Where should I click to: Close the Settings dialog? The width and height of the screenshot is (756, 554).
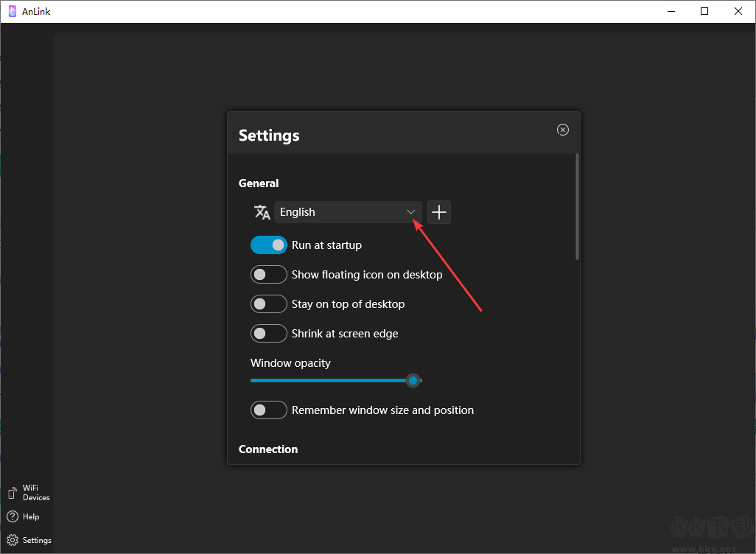pyautogui.click(x=563, y=130)
